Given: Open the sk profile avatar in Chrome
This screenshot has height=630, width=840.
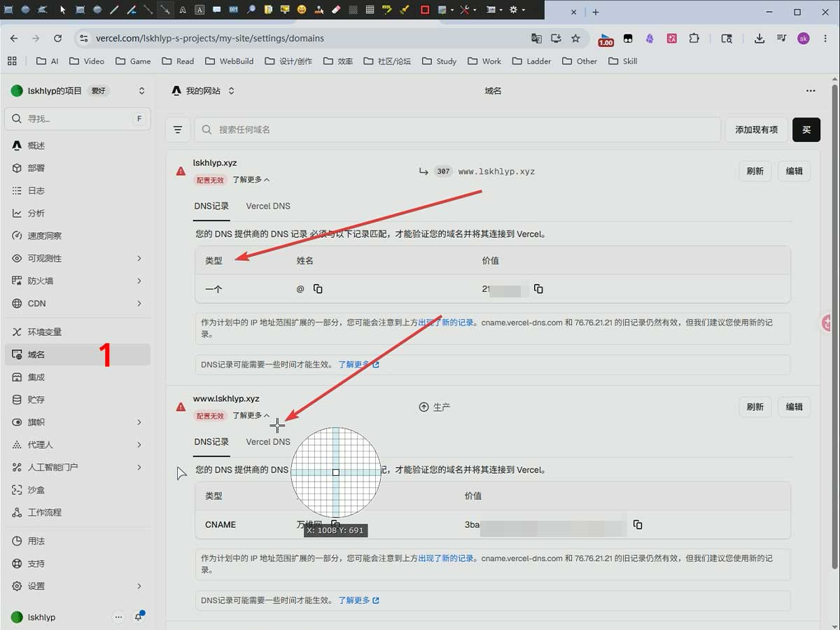Looking at the screenshot, I should point(804,38).
